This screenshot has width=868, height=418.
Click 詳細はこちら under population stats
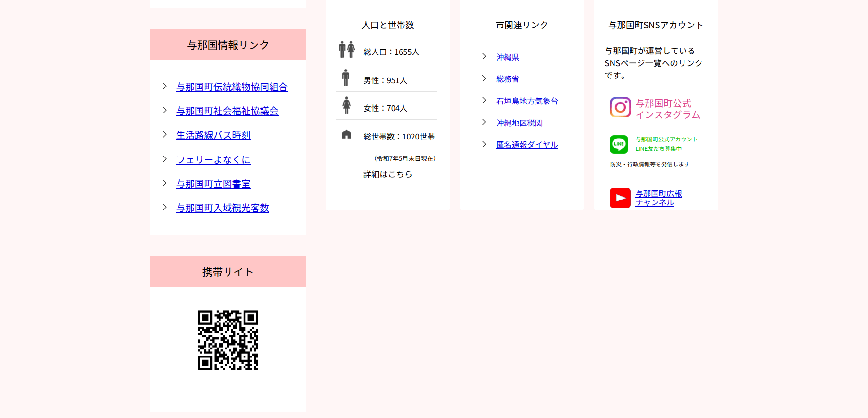click(387, 174)
